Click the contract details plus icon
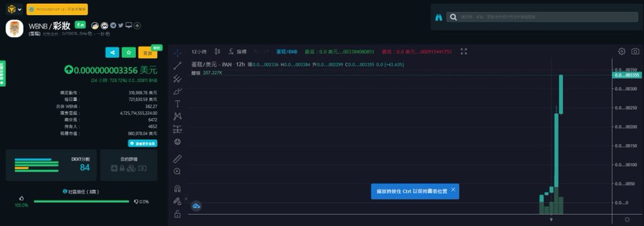The width and height of the screenshot is (644, 226). tap(114, 168)
